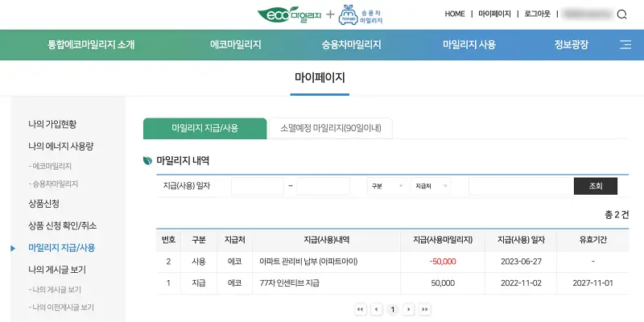Open the 구분 dropdown filter
The image size is (644, 322).
click(386, 186)
